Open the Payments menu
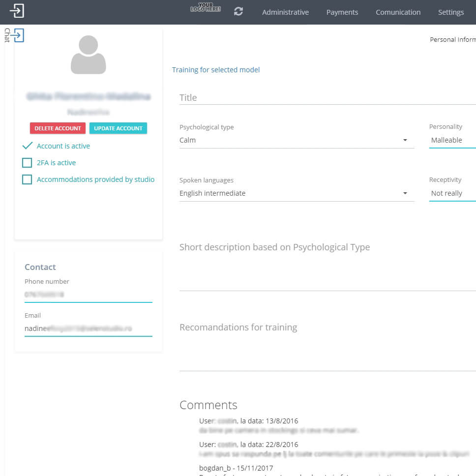 pyautogui.click(x=342, y=12)
